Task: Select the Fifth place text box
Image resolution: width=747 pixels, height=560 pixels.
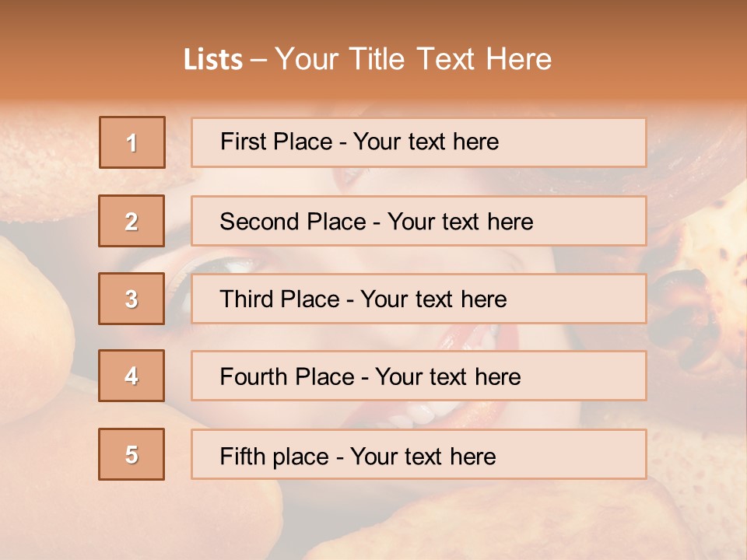Action: click(419, 454)
